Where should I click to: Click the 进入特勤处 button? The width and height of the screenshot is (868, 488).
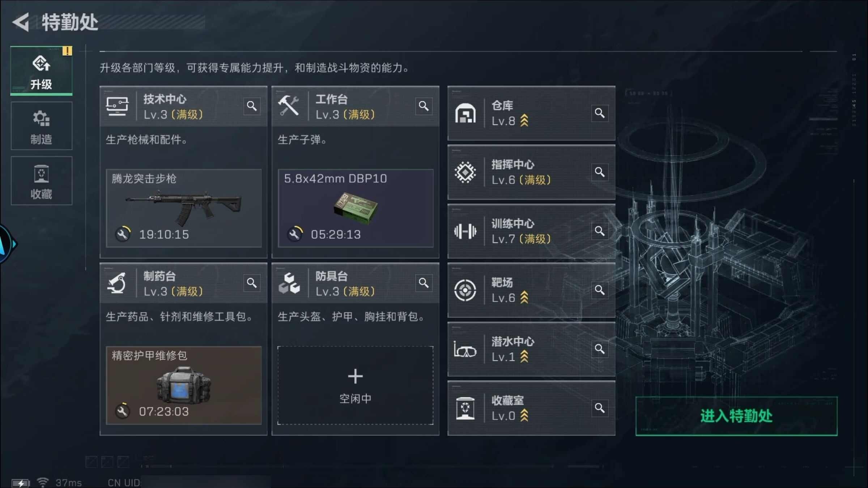pyautogui.click(x=736, y=416)
